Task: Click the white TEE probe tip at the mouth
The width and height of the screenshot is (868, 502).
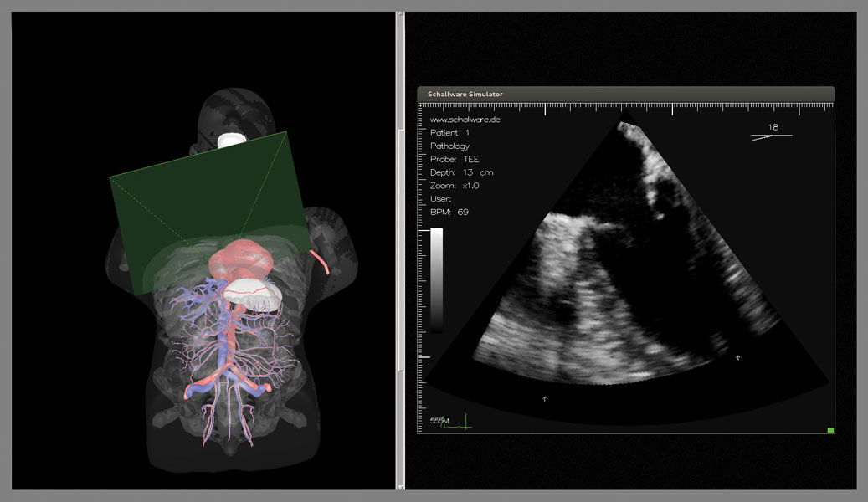Action: pyautogui.click(x=232, y=140)
